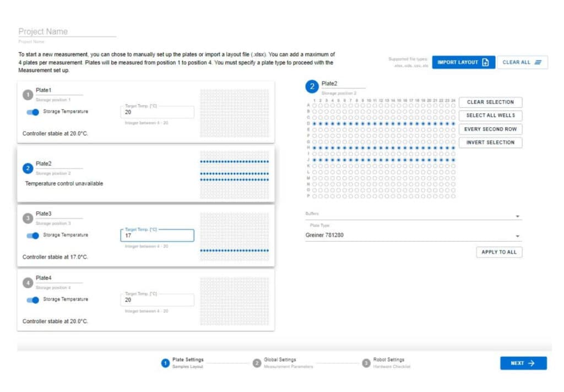Viewport: 564px width, 392px height.
Task: Click the Clear All button
Action: click(x=522, y=62)
